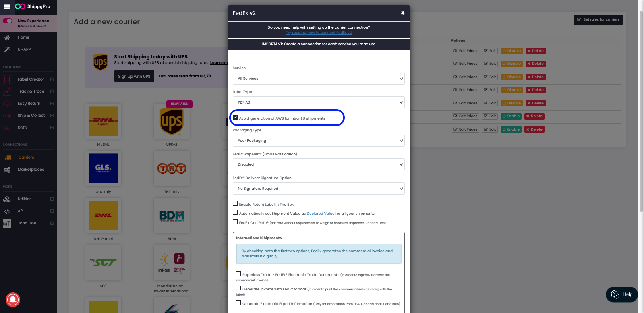Expand the Ship & Collect submenu

click(52, 116)
